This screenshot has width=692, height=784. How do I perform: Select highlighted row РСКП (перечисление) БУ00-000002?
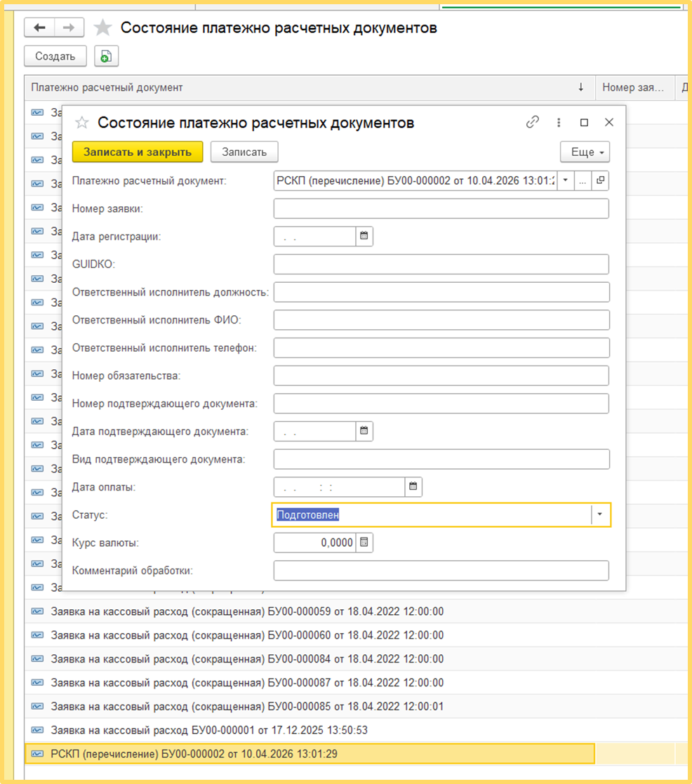click(310, 754)
